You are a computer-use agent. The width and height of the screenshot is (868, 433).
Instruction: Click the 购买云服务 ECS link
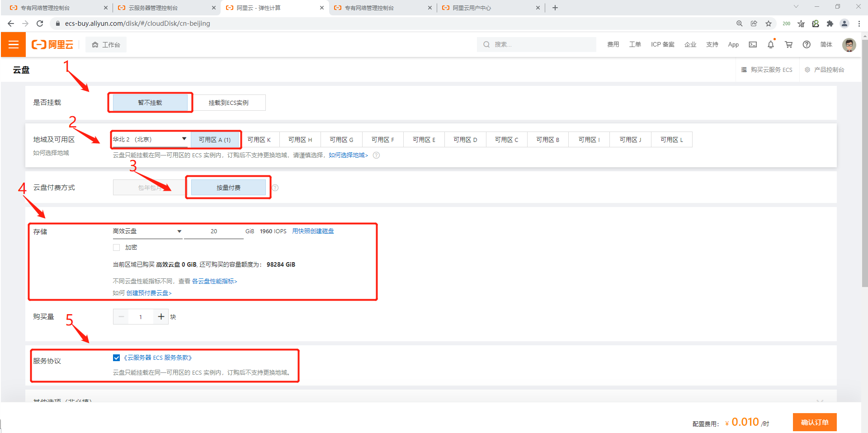767,70
